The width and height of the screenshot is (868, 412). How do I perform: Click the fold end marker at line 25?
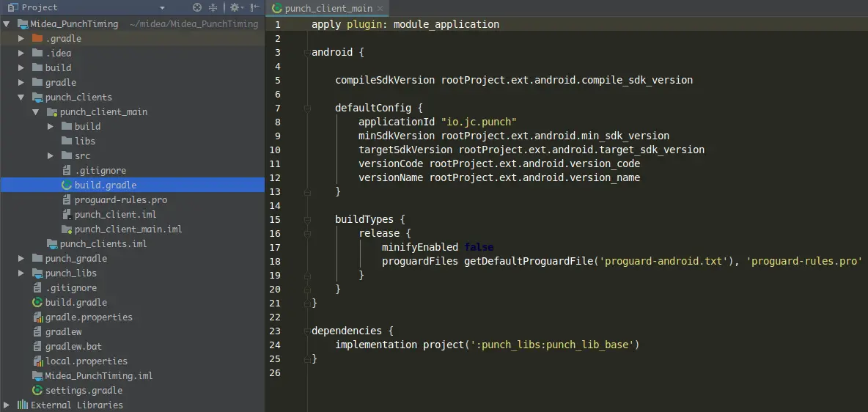(306, 358)
